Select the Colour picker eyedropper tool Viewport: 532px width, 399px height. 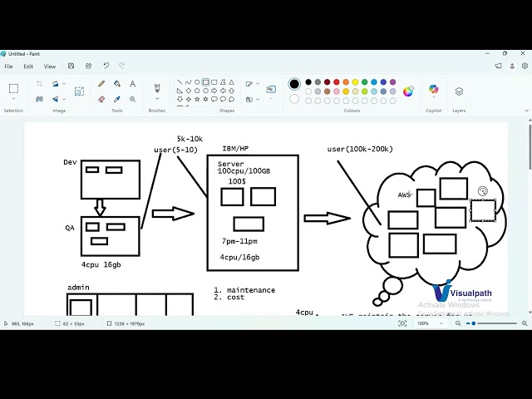(x=117, y=99)
